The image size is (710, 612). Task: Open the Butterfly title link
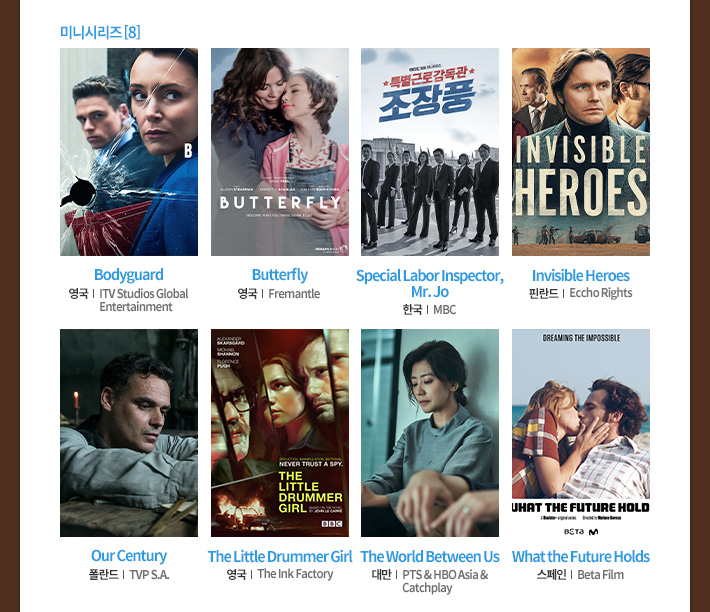(x=280, y=275)
